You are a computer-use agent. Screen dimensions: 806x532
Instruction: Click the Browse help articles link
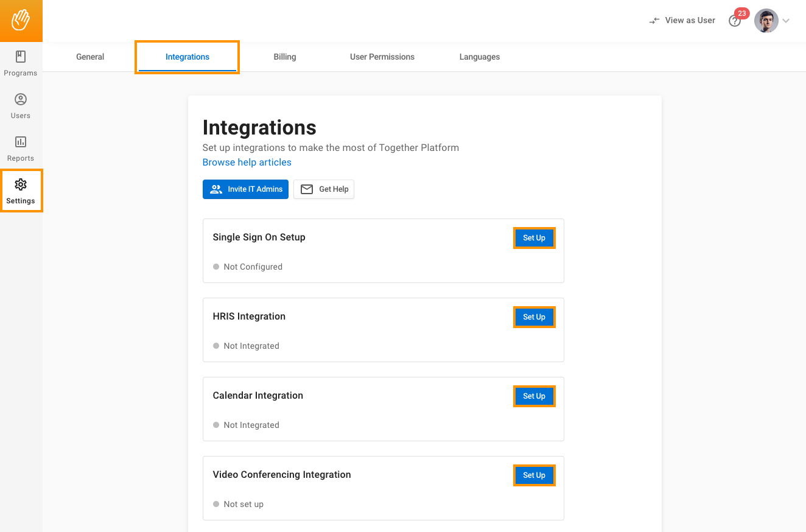tap(247, 163)
